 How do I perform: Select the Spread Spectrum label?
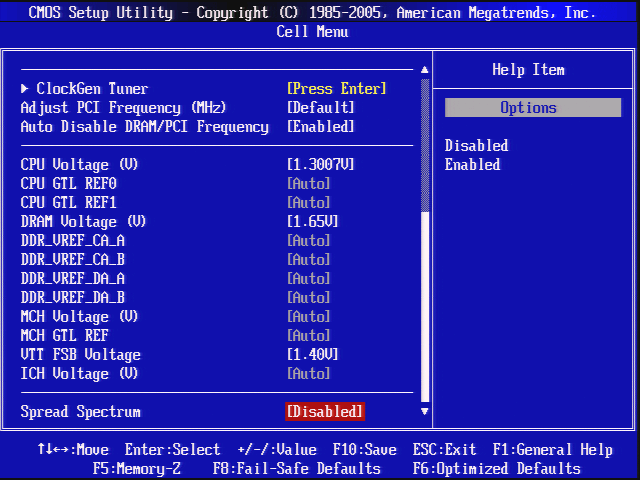tap(80, 412)
